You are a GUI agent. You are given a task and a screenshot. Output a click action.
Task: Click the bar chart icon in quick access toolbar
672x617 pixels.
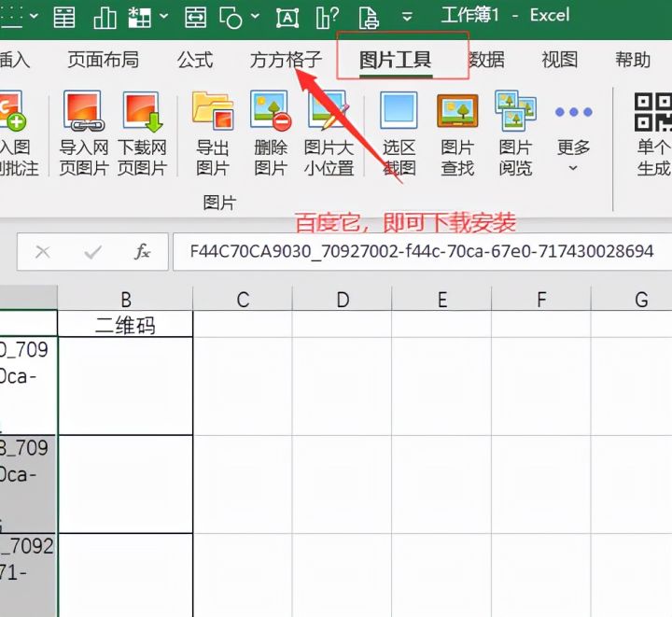pos(105,18)
